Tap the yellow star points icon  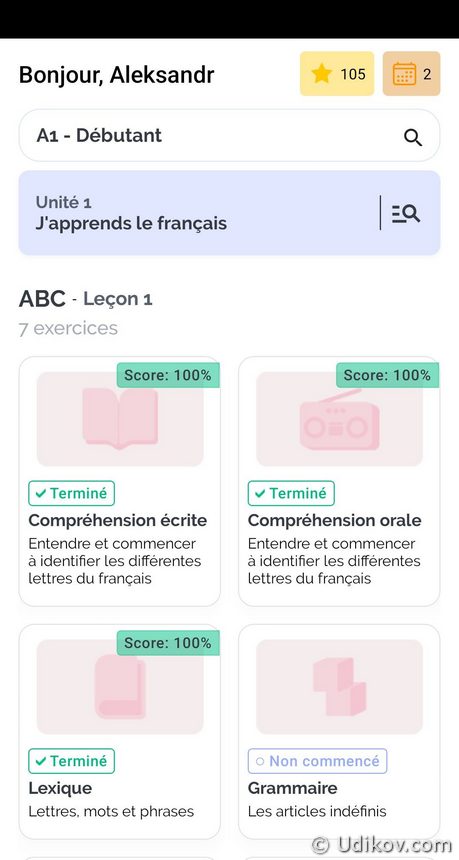point(322,73)
